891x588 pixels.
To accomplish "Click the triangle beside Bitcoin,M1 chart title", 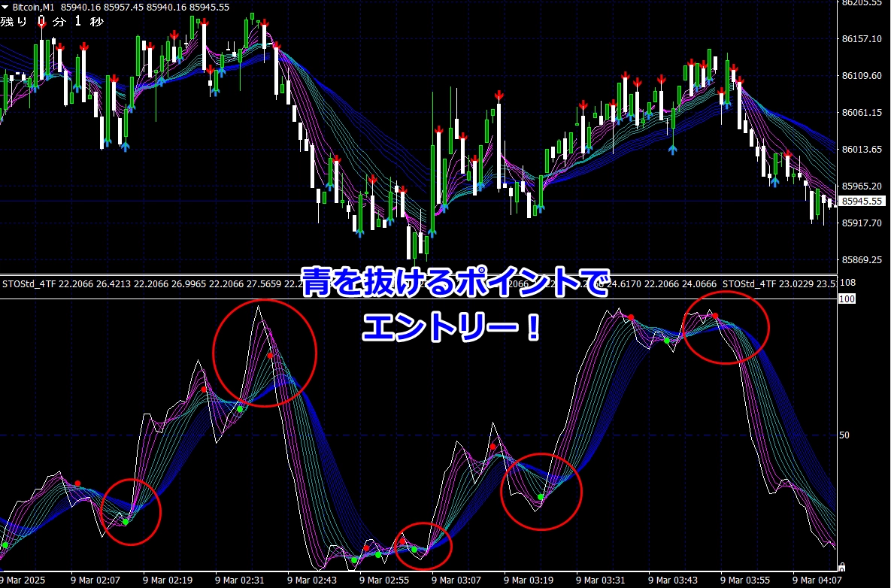I will (5, 8).
